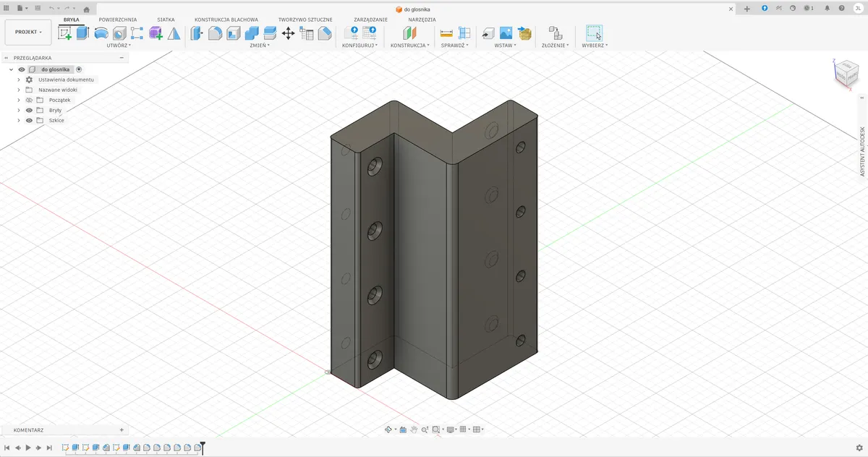The width and height of the screenshot is (868, 457).
Task: Toggle visibility of Szkice folder
Action: click(x=30, y=120)
